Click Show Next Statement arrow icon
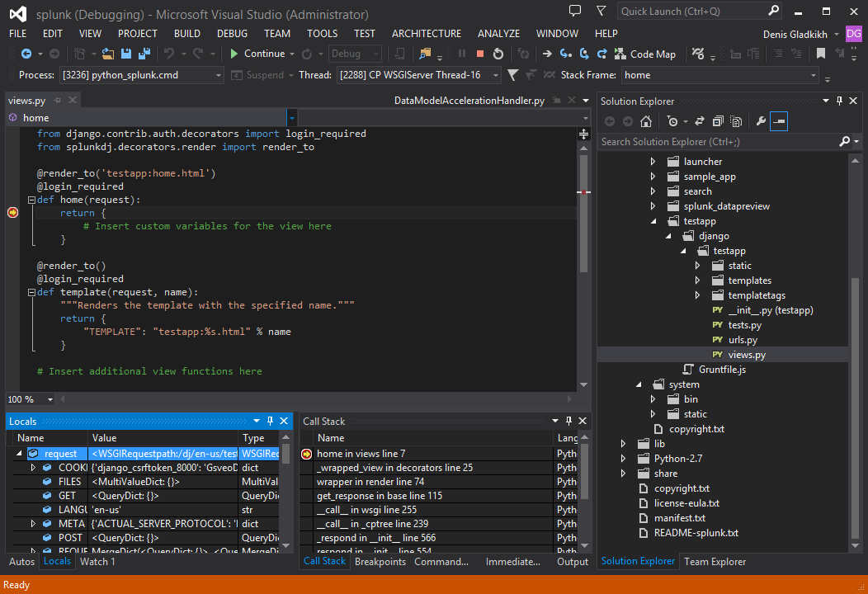Viewport: 868px width, 594px height. [547, 54]
